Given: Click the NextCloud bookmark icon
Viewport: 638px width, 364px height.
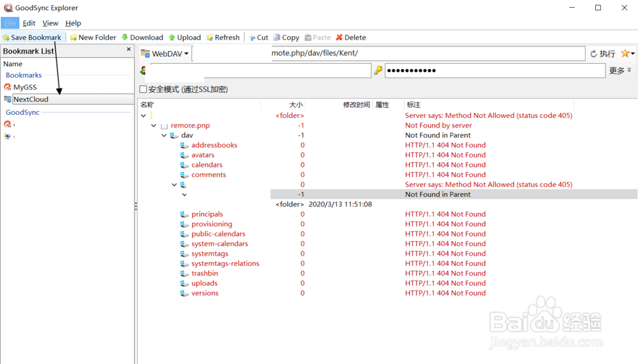Looking at the screenshot, I should tap(7, 99).
